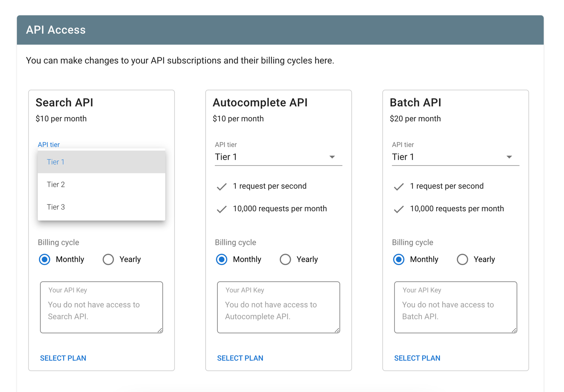
Task: Click SELECT PLAN under Search API
Action: click(63, 358)
